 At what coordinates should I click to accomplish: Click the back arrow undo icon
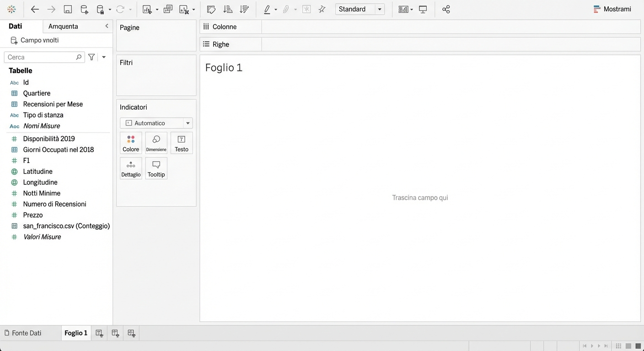(x=35, y=9)
